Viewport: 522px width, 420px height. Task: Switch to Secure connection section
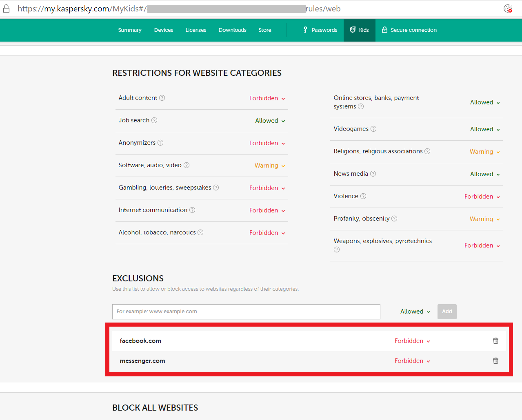point(409,30)
